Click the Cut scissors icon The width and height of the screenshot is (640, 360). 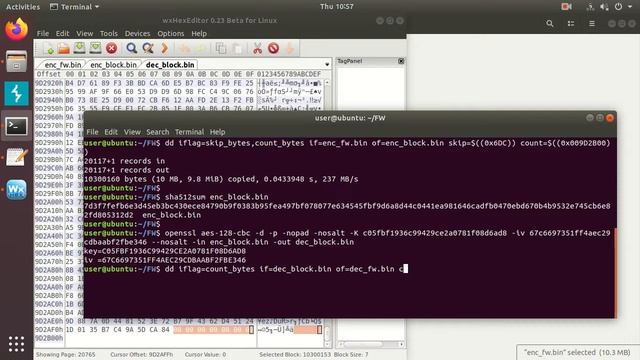(257, 49)
